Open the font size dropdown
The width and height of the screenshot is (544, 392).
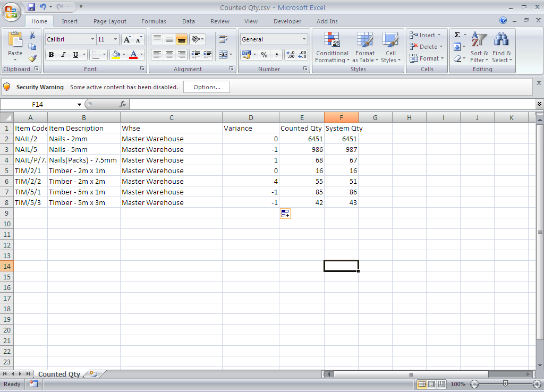[116, 39]
